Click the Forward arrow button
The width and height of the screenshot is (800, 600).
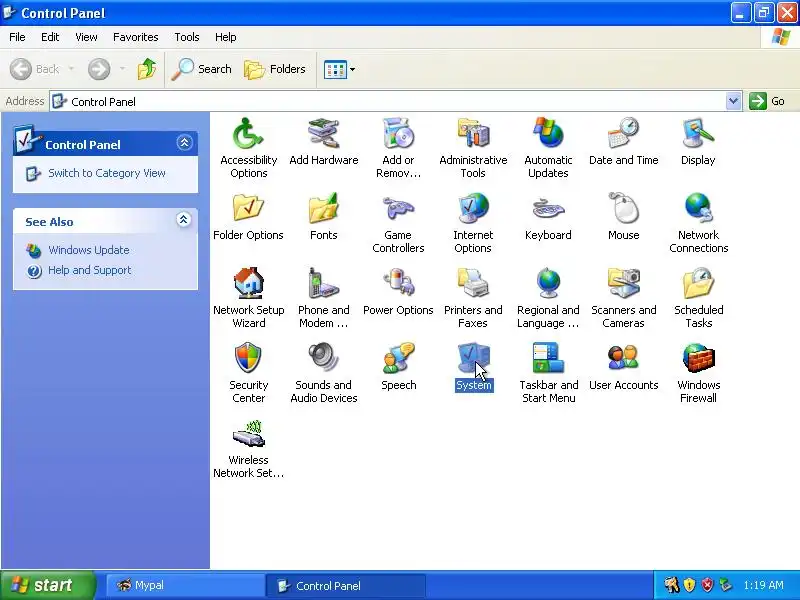point(99,69)
